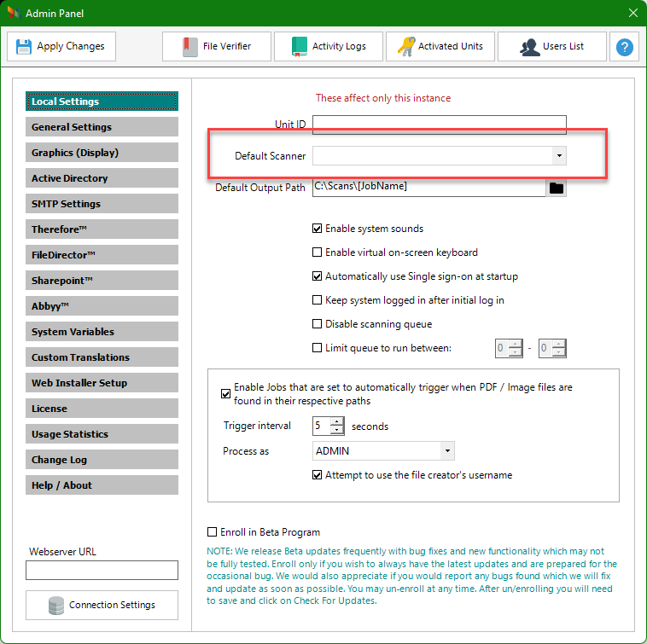
Task: Click the Webserver URL input field
Action: coord(102,570)
